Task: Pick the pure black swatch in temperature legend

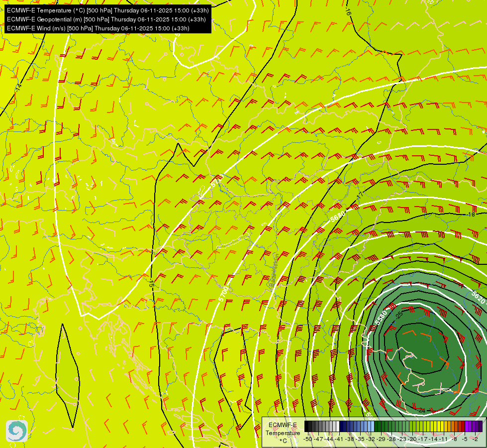Action: 306,426
